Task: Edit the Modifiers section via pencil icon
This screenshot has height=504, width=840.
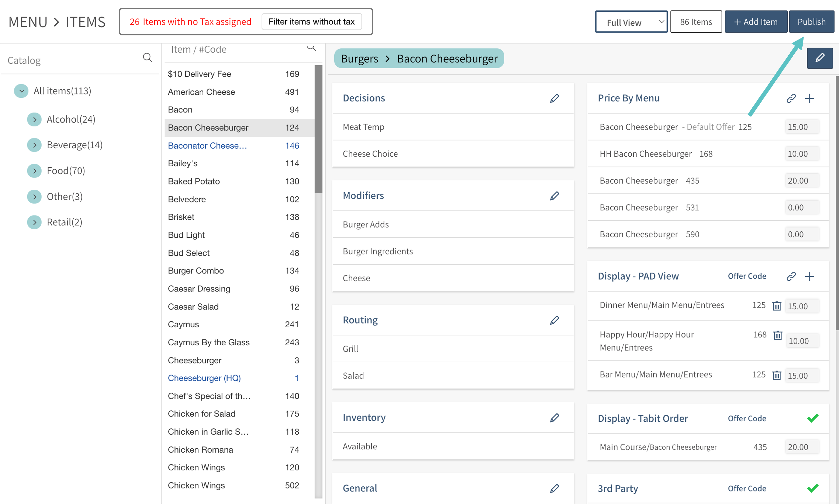Action: (x=554, y=196)
